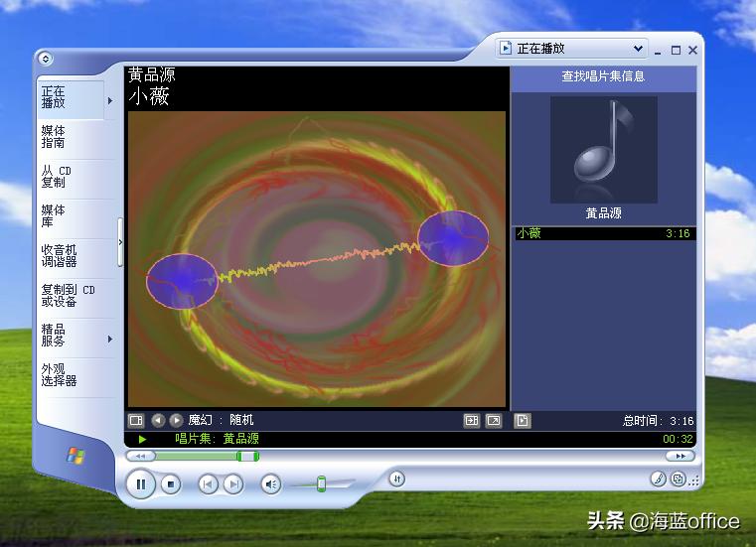756x547 pixels.
Task: Expand the 正在播放 arrow in sidebar
Action: [x=110, y=100]
